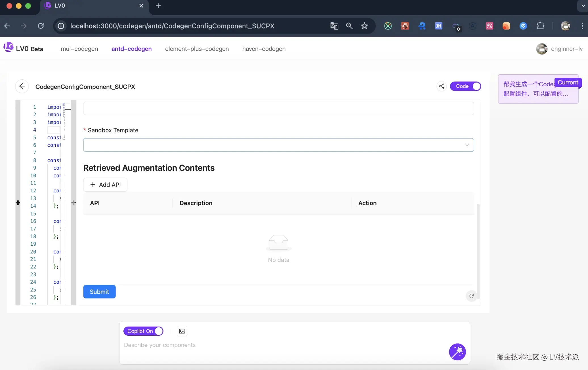The width and height of the screenshot is (588, 370).
Task: Open the Sandbox Template dropdown
Action: (278, 145)
